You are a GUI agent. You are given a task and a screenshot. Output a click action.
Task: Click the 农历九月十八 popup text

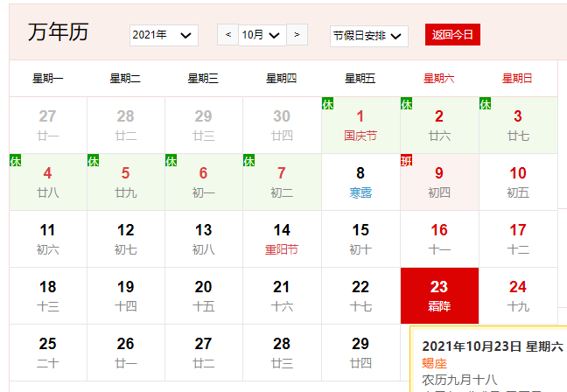pos(459,380)
